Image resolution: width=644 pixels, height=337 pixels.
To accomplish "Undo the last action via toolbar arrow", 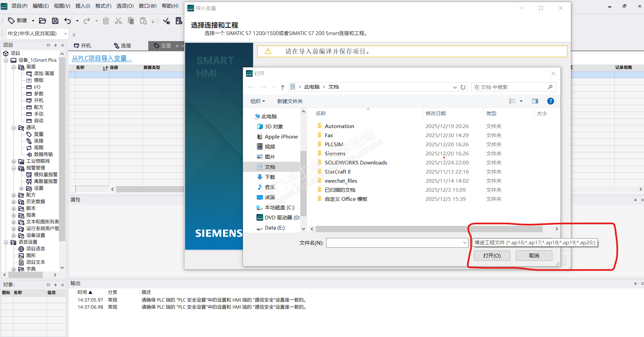I will [68, 21].
